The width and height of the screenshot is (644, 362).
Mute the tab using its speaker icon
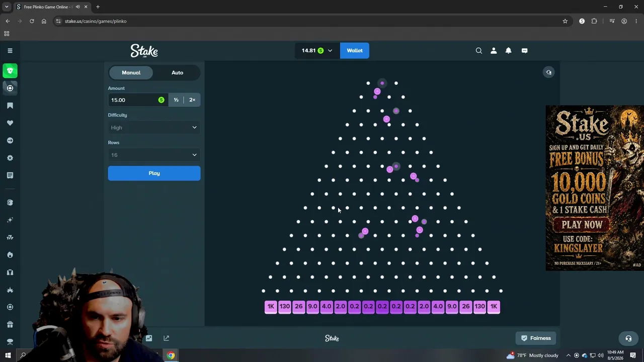pyautogui.click(x=77, y=7)
